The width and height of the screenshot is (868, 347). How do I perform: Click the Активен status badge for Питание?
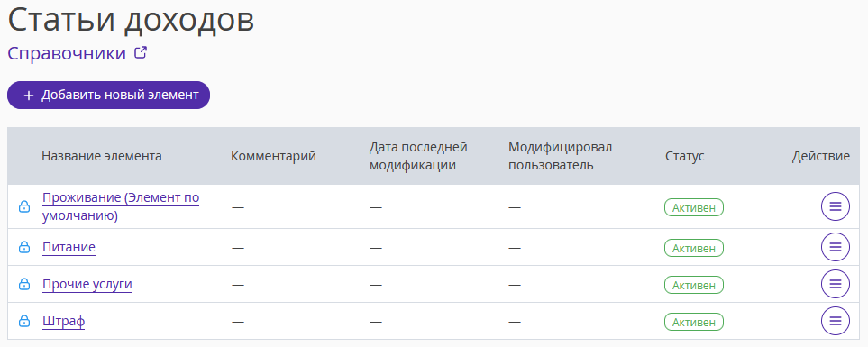(x=694, y=247)
